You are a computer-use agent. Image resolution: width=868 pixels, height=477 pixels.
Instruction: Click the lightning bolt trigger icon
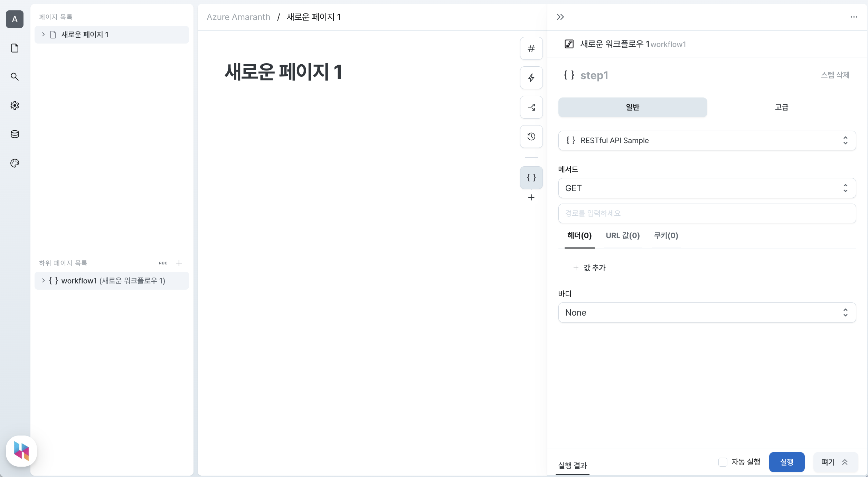point(531,78)
